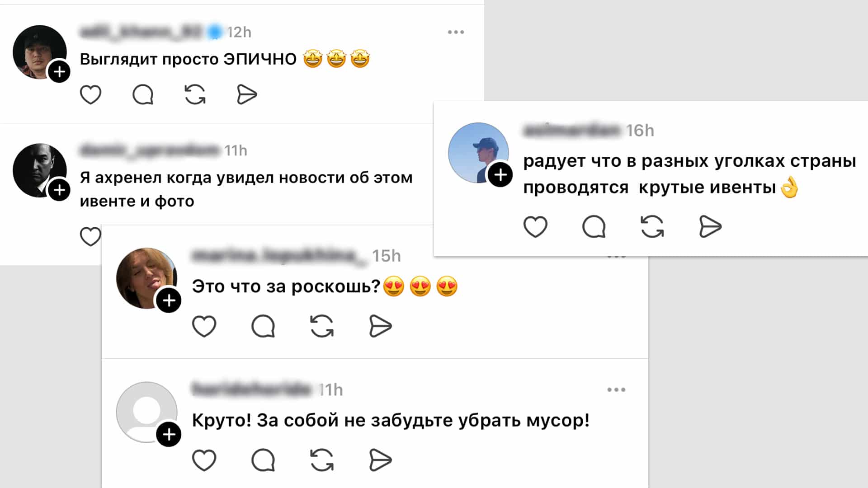Follow the 15h commenter via plus badge
Viewport: 868px width, 488px height.
[x=169, y=300]
